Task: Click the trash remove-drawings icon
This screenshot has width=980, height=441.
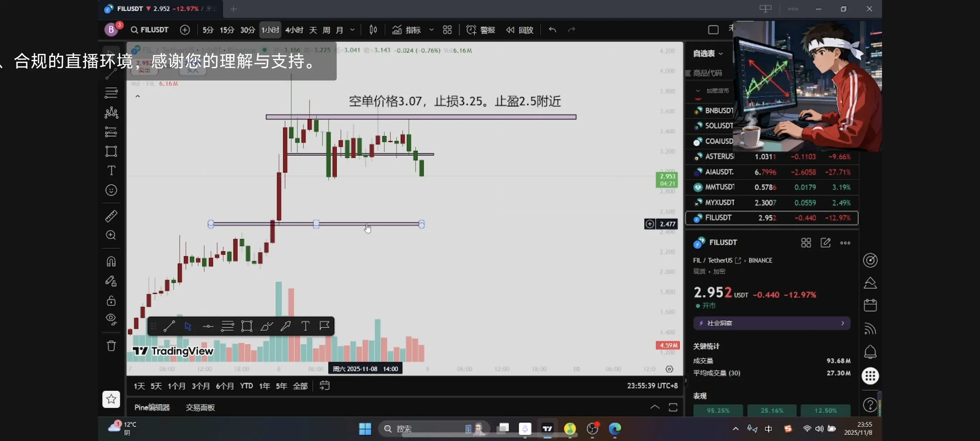Action: [111, 345]
